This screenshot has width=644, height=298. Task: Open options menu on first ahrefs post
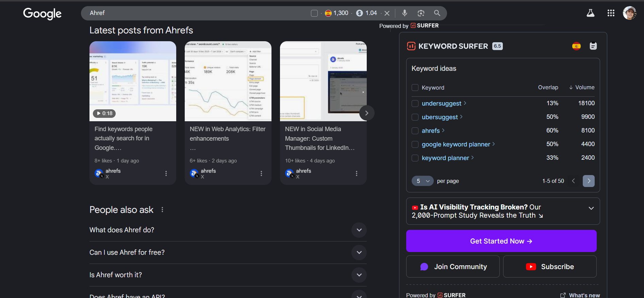(166, 173)
